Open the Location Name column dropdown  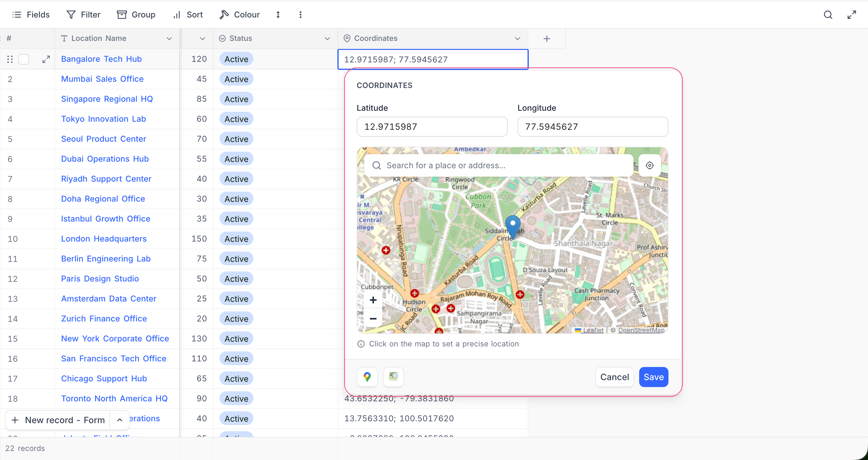[x=169, y=38]
